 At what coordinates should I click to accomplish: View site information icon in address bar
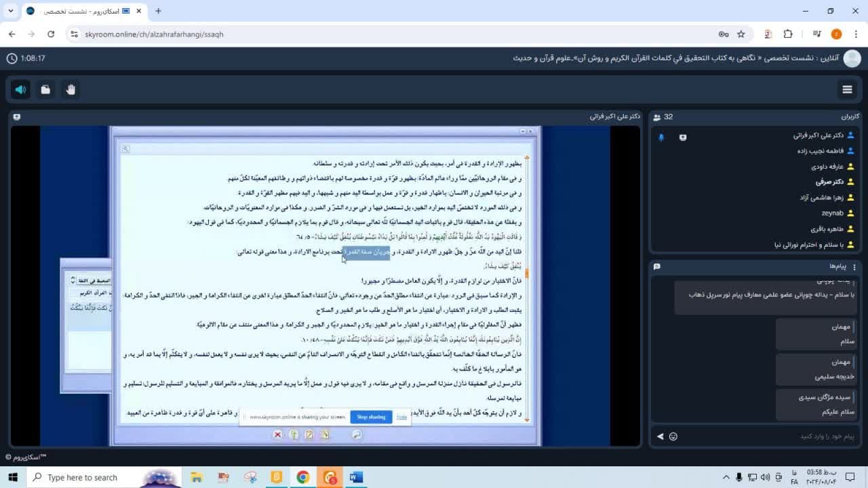click(x=75, y=34)
